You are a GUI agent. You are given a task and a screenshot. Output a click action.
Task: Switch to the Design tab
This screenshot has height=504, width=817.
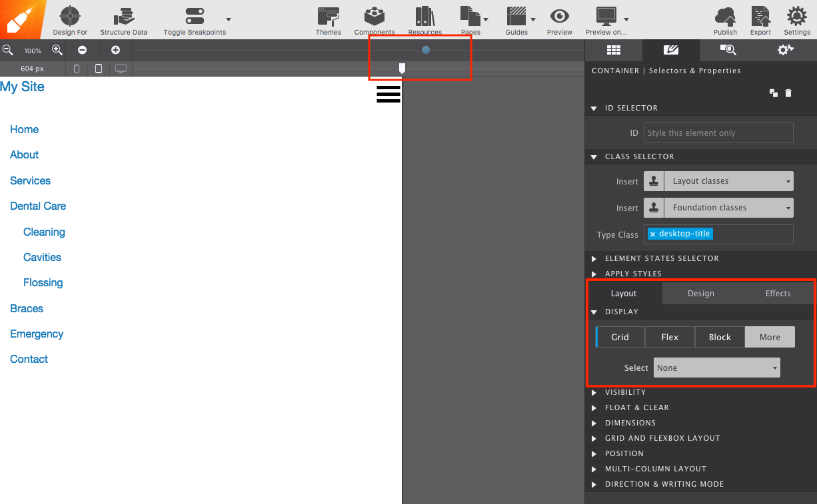pos(701,293)
